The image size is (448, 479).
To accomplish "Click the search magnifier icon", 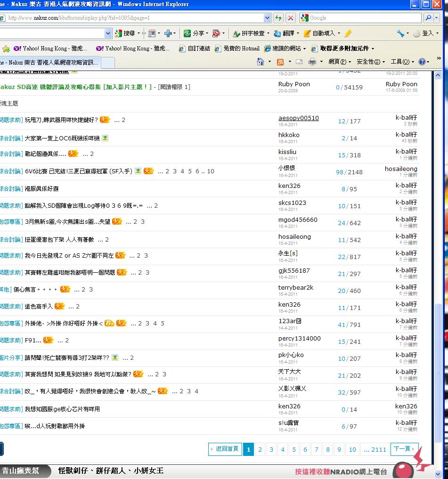I will coord(428,18).
